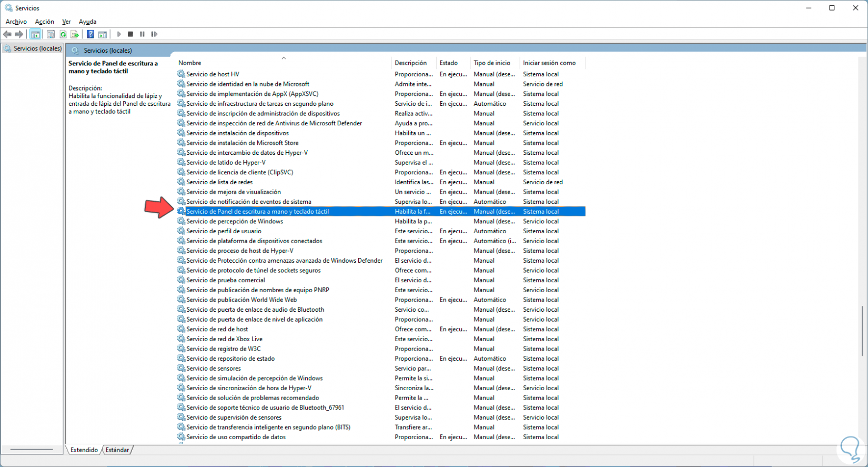Stop the service with the square icon

tap(130, 34)
